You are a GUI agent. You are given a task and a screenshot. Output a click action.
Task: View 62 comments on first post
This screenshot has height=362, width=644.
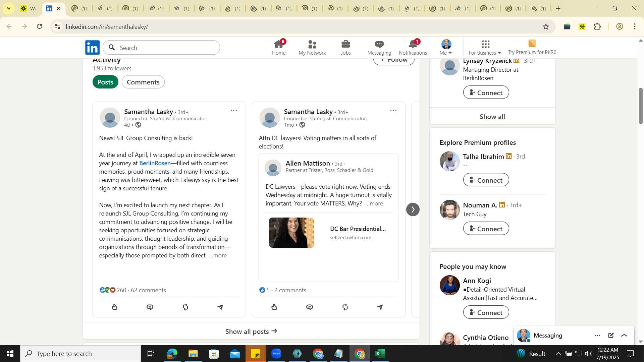[x=149, y=290]
